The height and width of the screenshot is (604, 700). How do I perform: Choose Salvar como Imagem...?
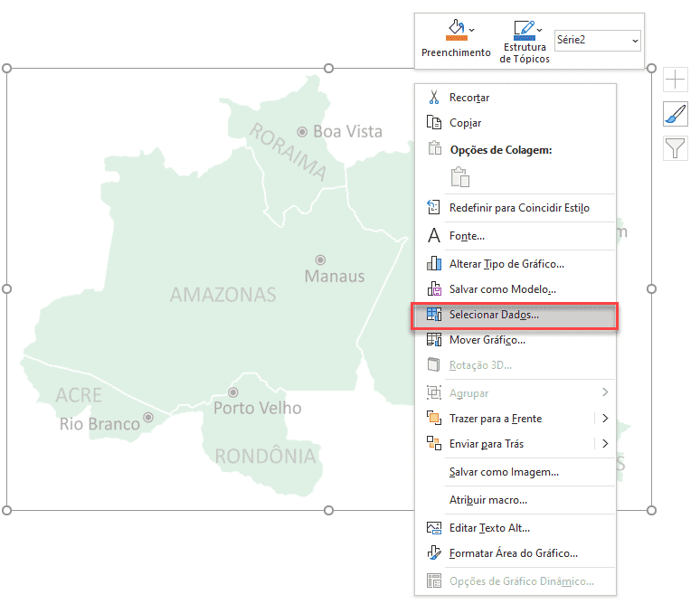tap(516, 471)
